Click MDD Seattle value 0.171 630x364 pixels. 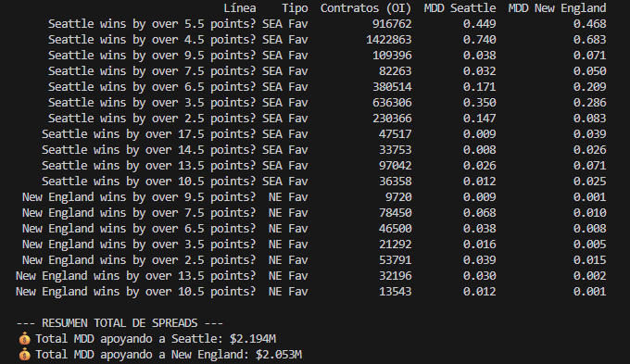pos(479,87)
